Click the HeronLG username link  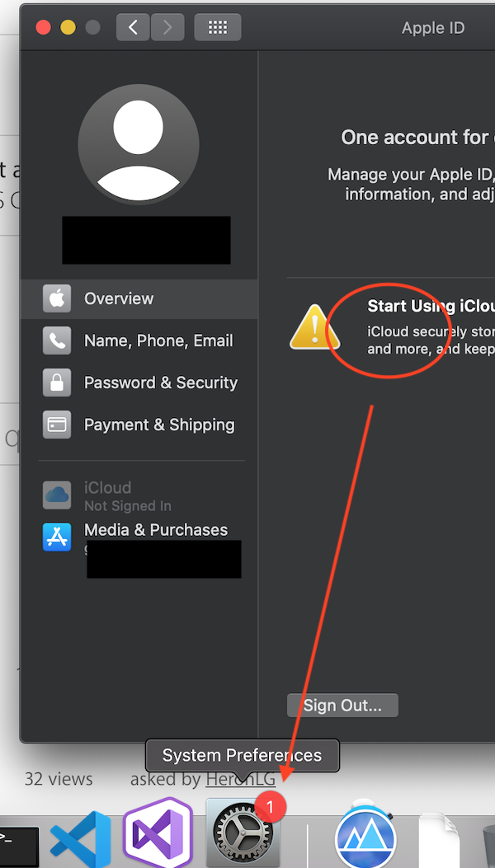(241, 779)
